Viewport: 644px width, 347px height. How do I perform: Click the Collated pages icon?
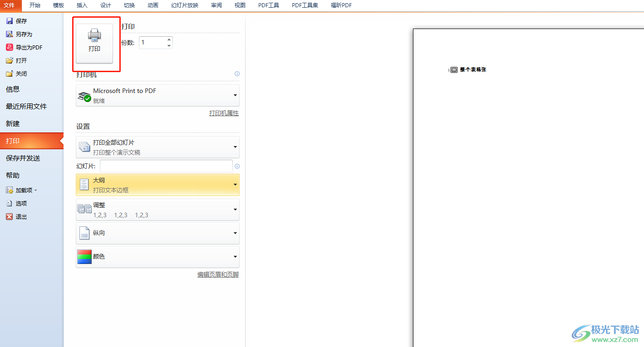84,209
